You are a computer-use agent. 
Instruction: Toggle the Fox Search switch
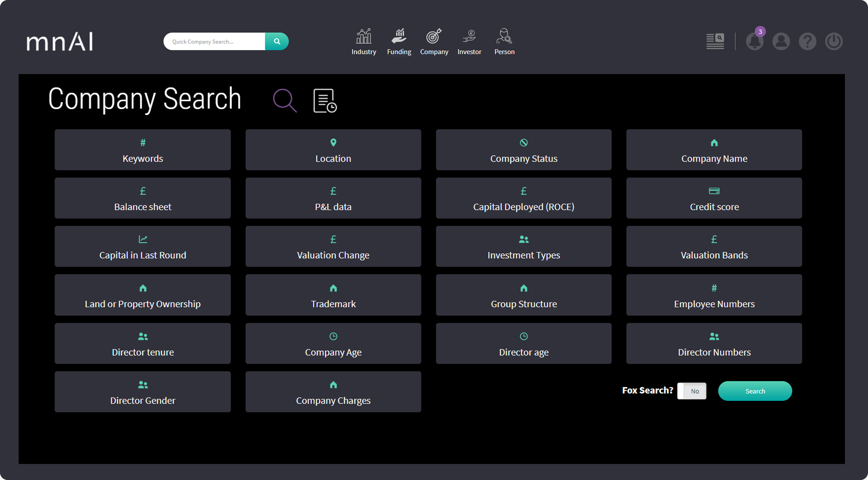(x=691, y=391)
